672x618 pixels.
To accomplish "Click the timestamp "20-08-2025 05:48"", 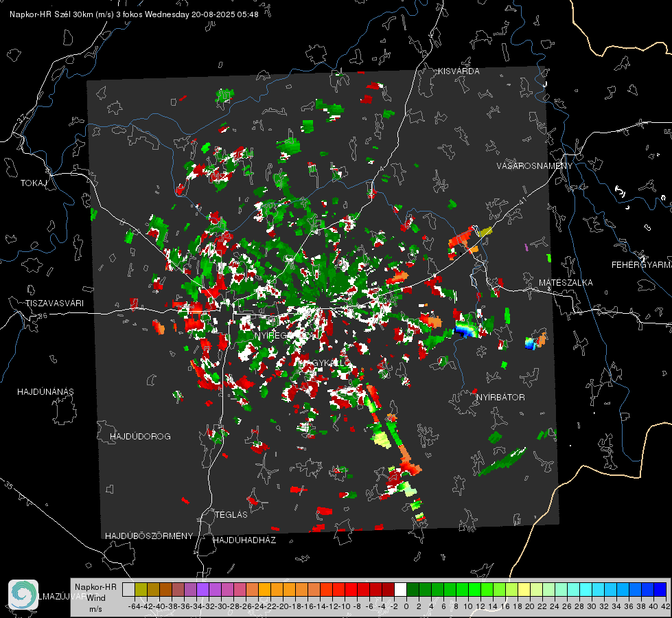I will (x=225, y=14).
